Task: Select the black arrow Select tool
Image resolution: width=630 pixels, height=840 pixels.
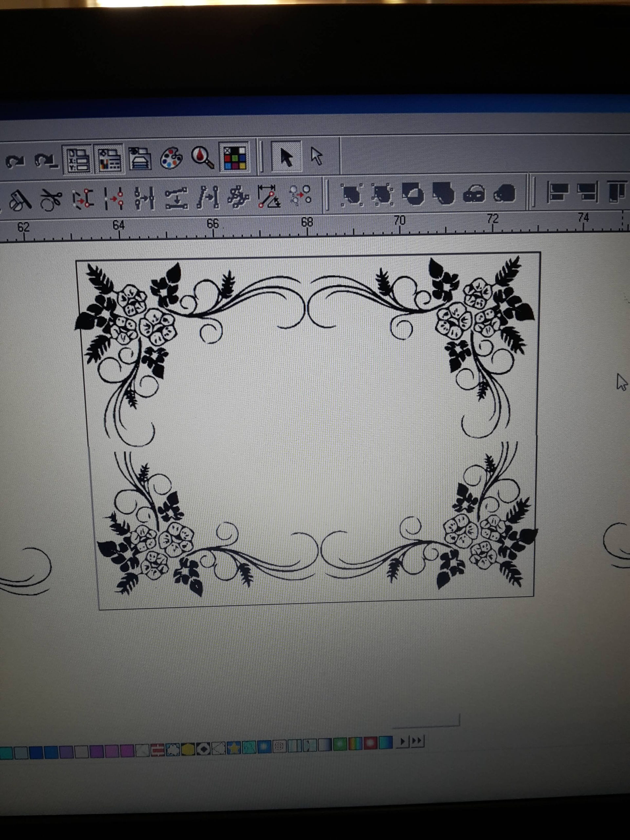Action: point(287,156)
